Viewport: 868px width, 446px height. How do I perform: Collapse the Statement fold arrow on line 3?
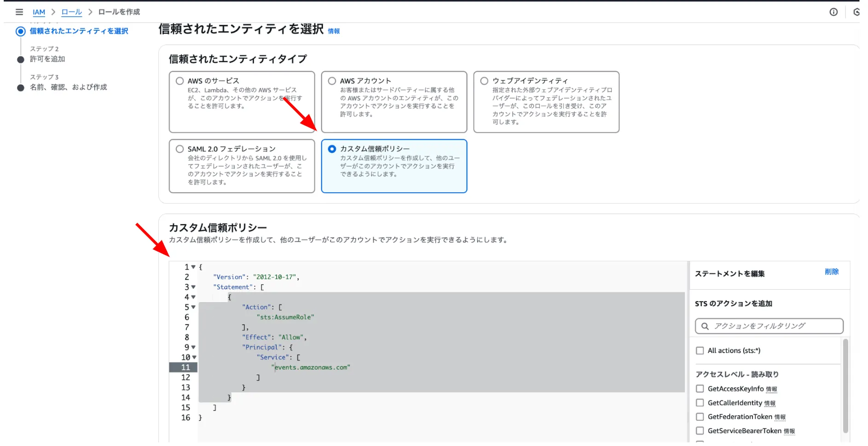193,287
